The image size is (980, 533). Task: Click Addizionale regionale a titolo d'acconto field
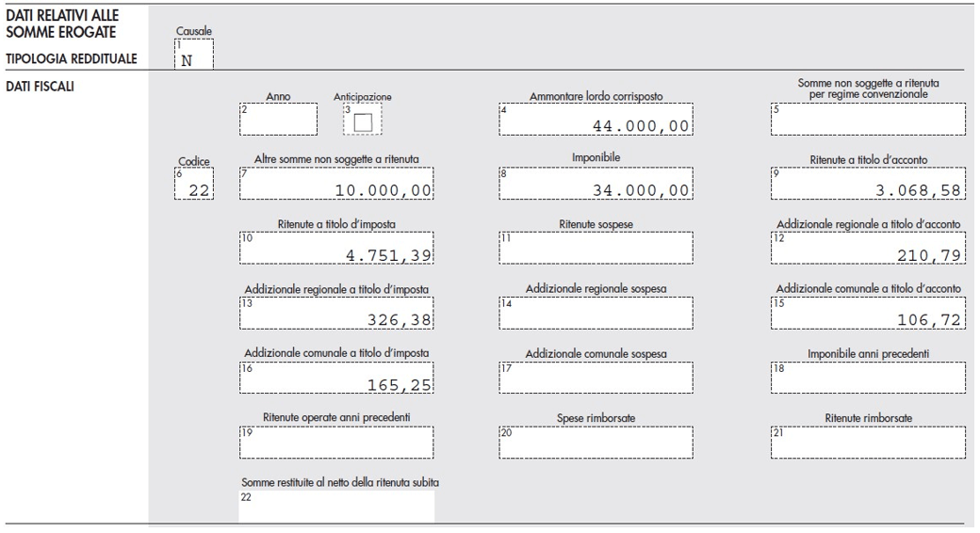(868, 250)
